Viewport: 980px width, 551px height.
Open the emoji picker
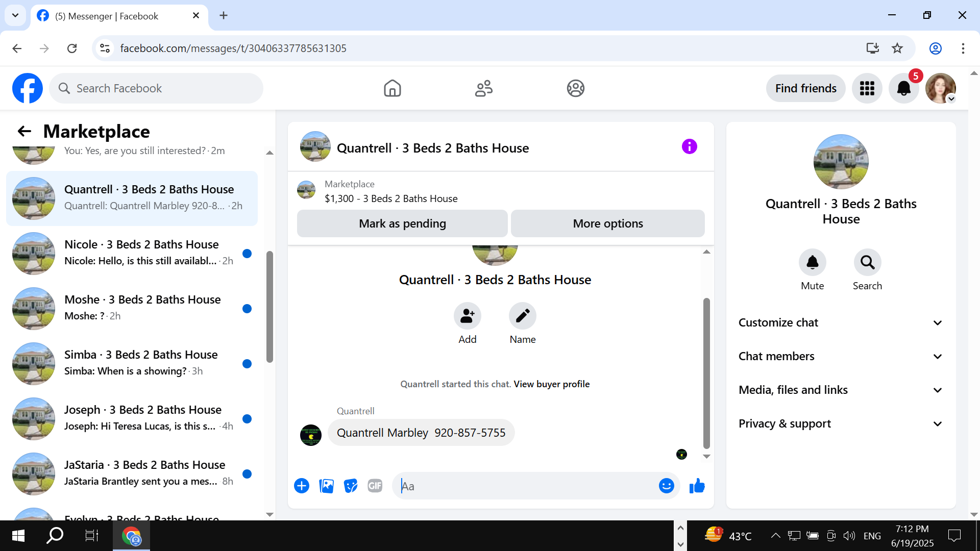pyautogui.click(x=666, y=486)
